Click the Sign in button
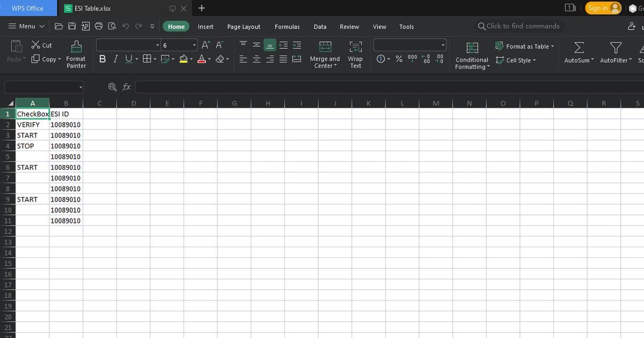 (x=603, y=8)
